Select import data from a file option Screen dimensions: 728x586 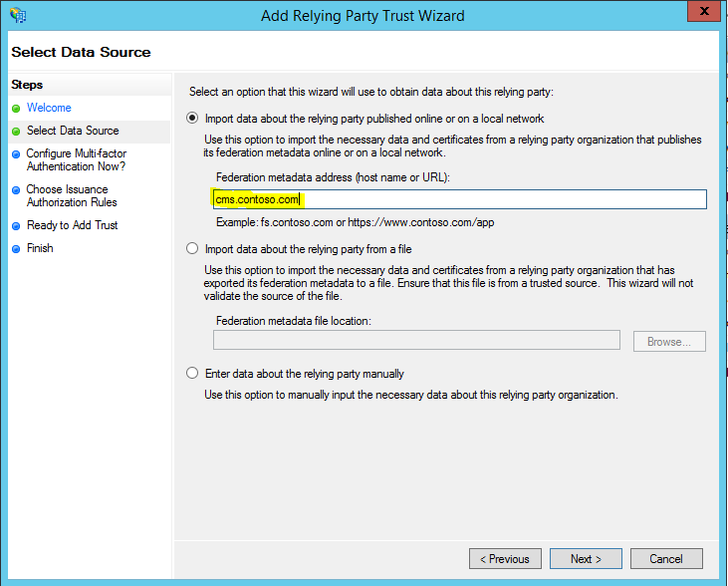(x=192, y=248)
